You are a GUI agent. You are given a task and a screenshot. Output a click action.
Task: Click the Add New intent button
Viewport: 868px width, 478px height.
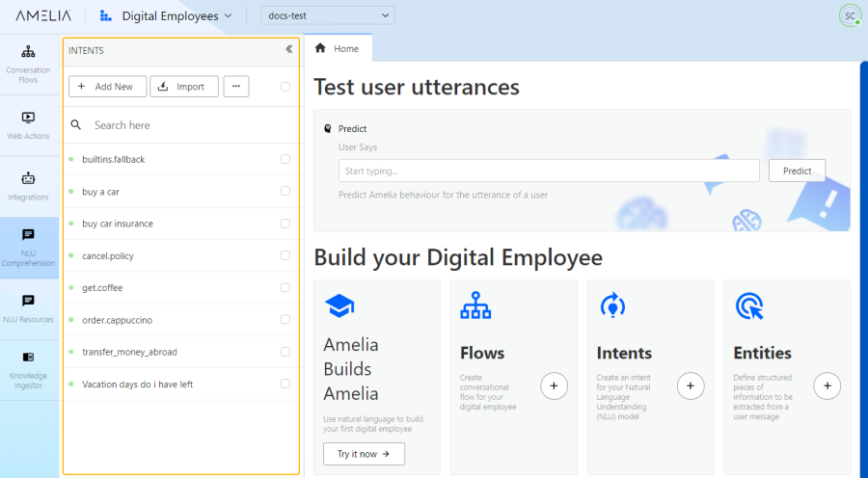[x=107, y=87]
